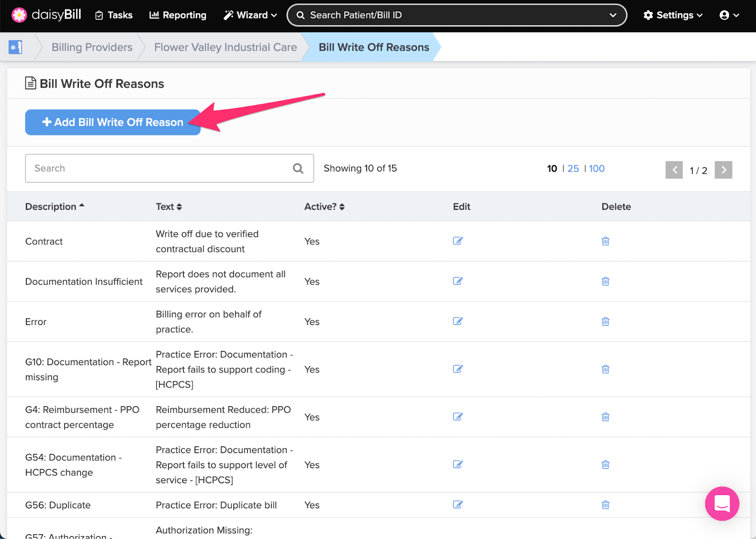Viewport: 756px width, 539px height.
Task: Edit the Error write off reason
Action: point(457,321)
